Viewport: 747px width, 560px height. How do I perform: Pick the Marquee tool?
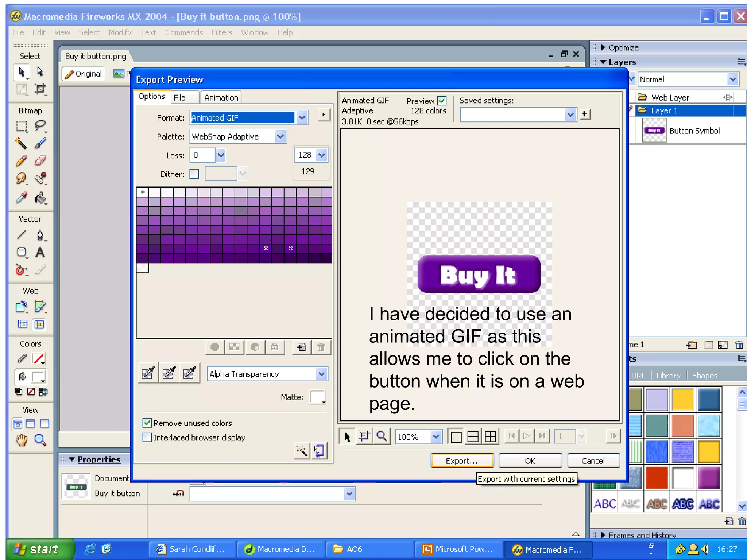(x=22, y=126)
